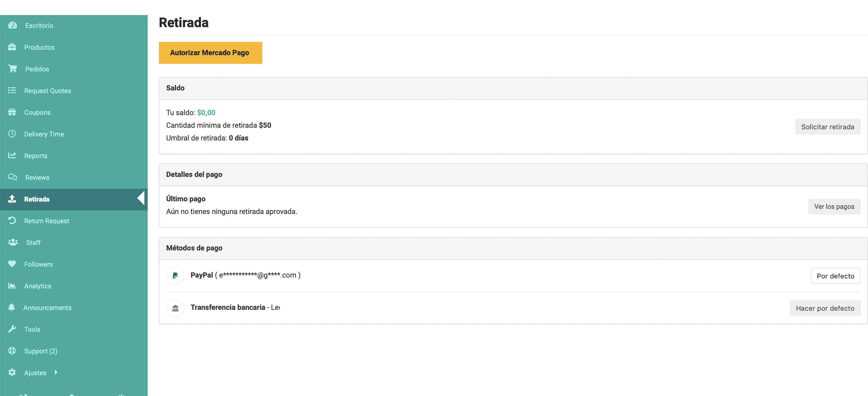The image size is (868, 396).
Task: Open Request Quotes menu item
Action: click(x=48, y=91)
